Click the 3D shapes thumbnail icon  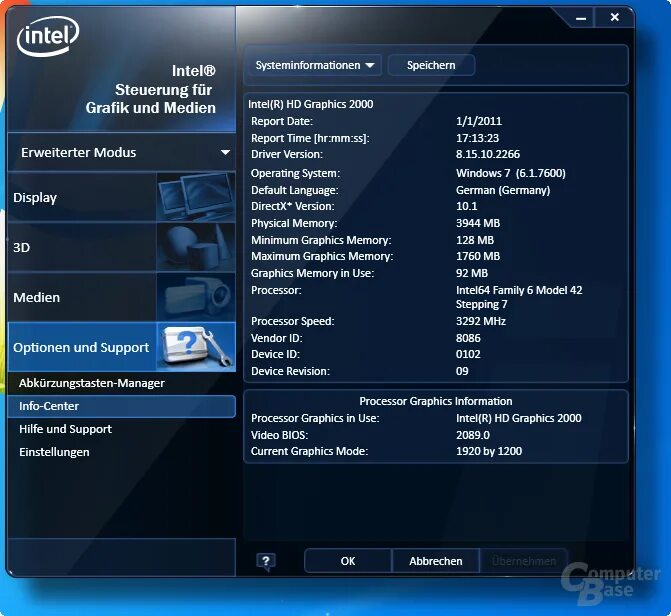(196, 247)
